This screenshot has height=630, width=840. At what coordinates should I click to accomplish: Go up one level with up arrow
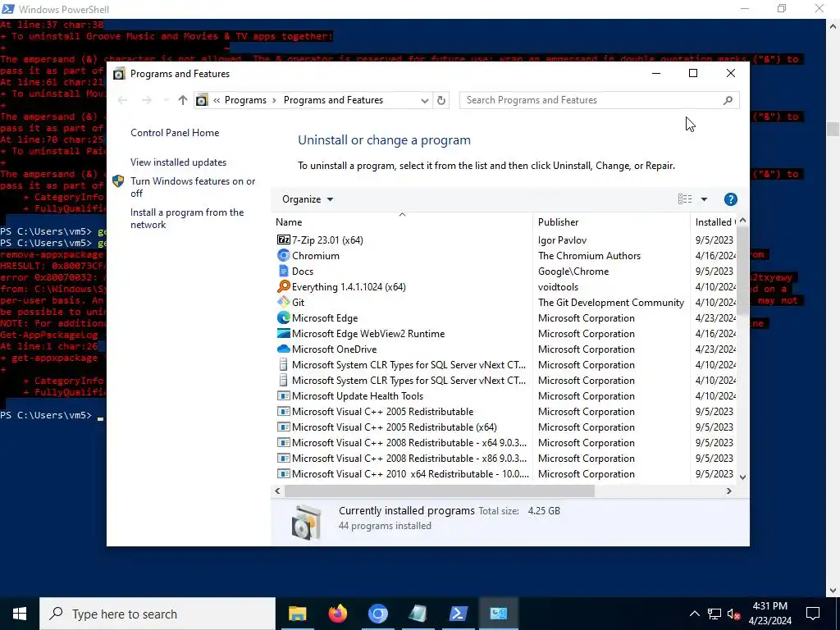(183, 100)
